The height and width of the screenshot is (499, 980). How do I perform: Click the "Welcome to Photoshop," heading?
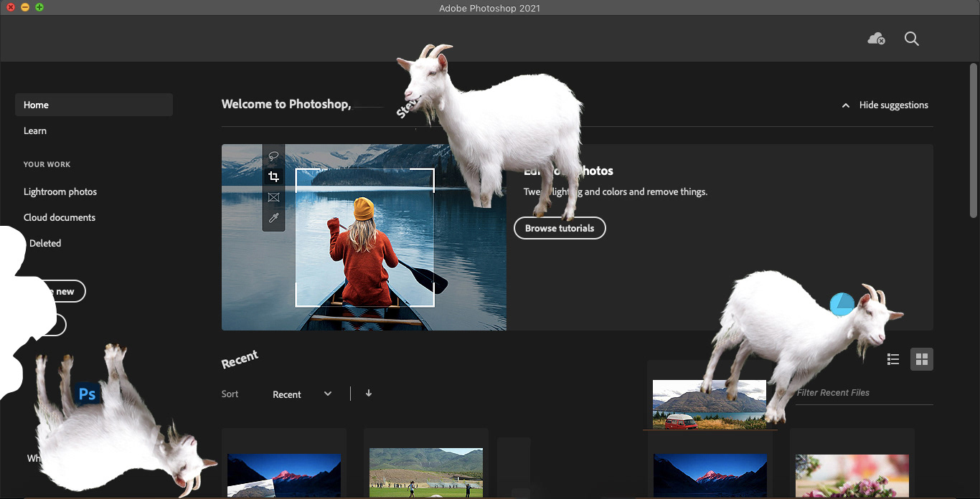[286, 104]
